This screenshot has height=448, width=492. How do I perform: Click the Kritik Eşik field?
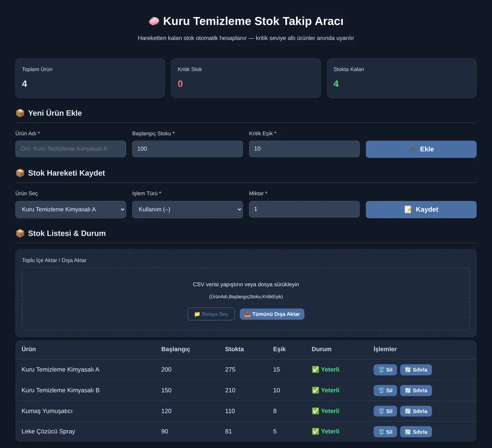pyautogui.click(x=304, y=149)
